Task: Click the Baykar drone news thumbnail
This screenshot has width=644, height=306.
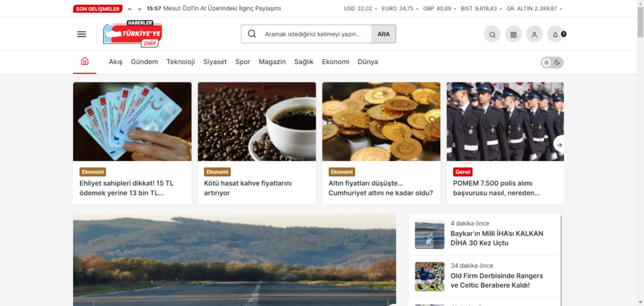Action: click(x=430, y=234)
